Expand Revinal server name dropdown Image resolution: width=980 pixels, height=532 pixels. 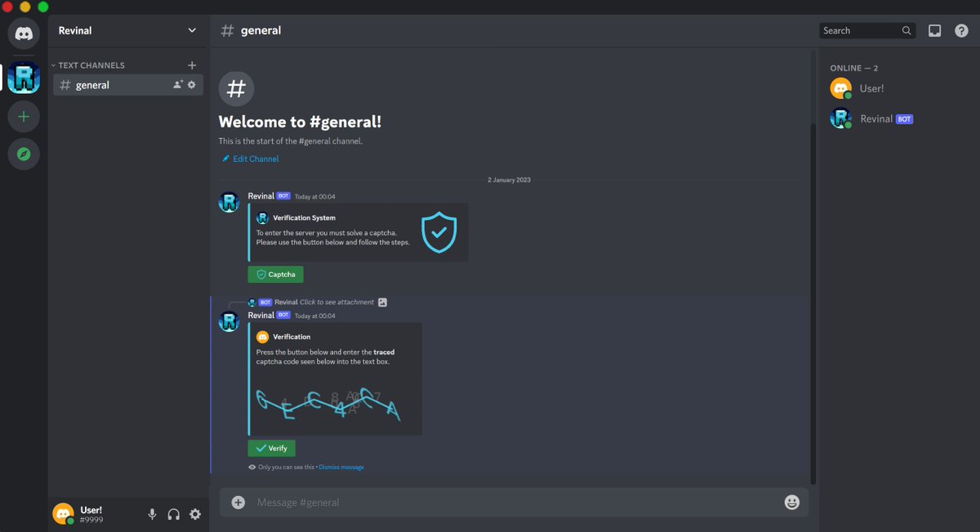click(192, 30)
